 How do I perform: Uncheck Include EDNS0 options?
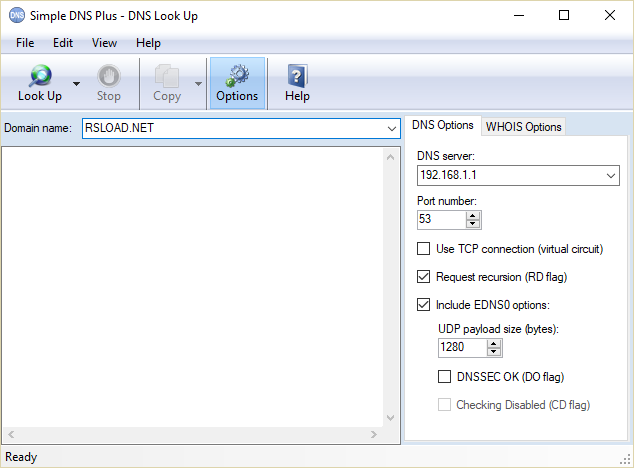pos(423,305)
